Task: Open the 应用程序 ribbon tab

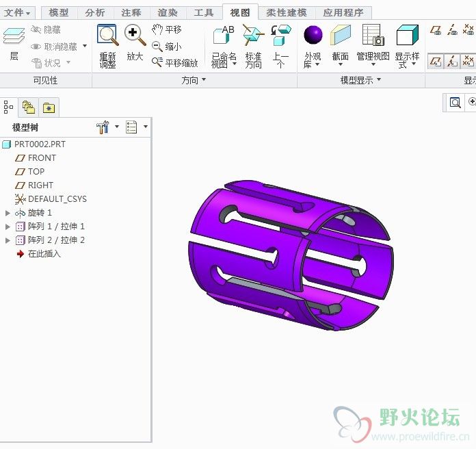Action: 343,13
